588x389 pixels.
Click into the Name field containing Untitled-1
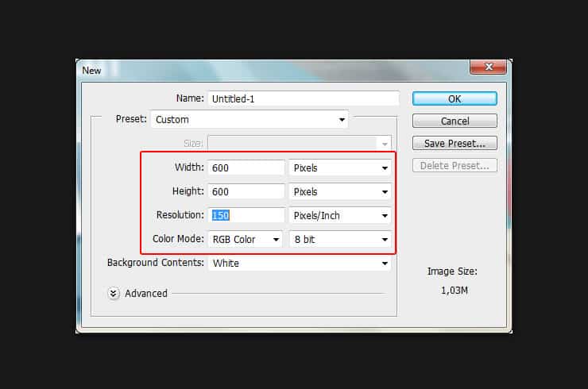tap(303, 99)
